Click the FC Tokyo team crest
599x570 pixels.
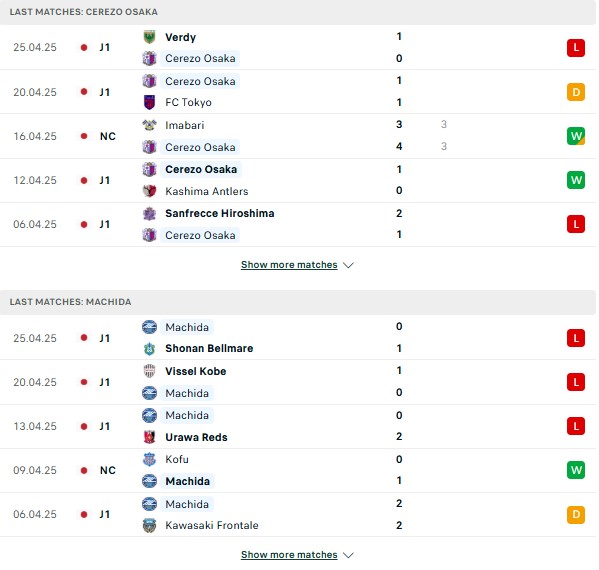[149, 102]
